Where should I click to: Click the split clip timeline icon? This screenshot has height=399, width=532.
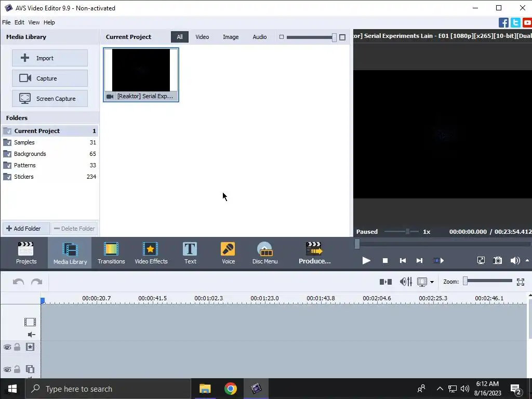click(x=385, y=282)
